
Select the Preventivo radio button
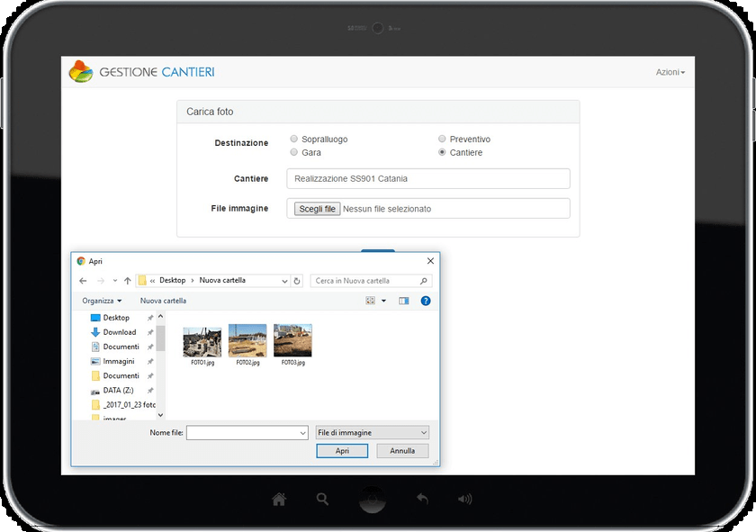tap(442, 140)
